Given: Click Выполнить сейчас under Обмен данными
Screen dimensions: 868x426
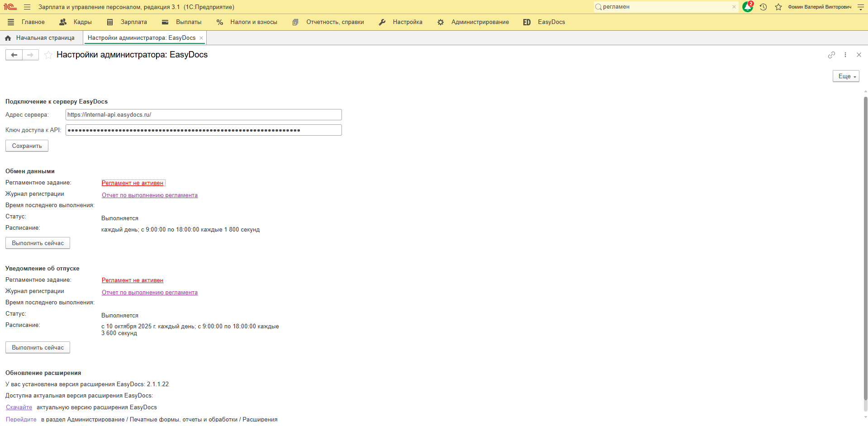Looking at the screenshot, I should [38, 243].
